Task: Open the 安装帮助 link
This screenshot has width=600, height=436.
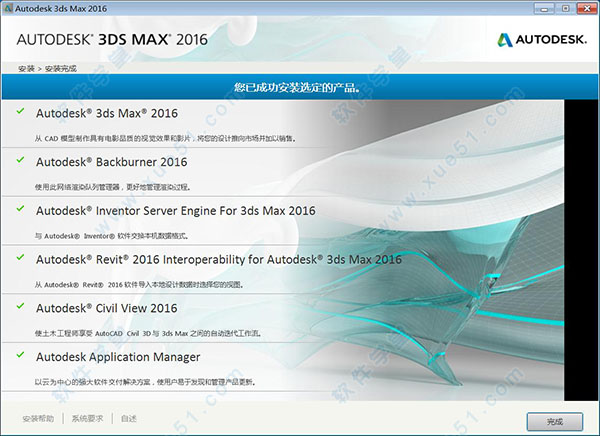Action: (x=39, y=420)
